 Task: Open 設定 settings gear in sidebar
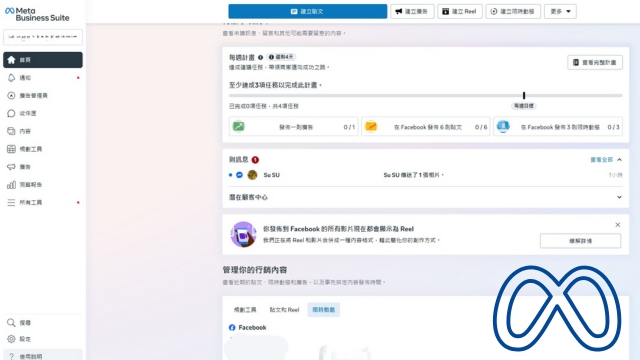43,339
